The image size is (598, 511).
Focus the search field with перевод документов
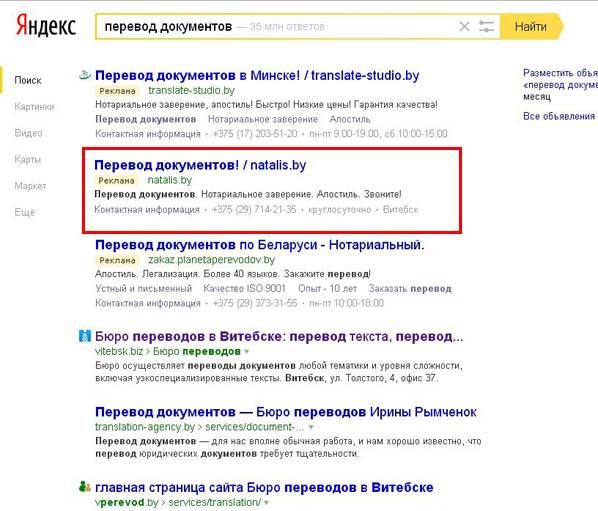pos(297,27)
